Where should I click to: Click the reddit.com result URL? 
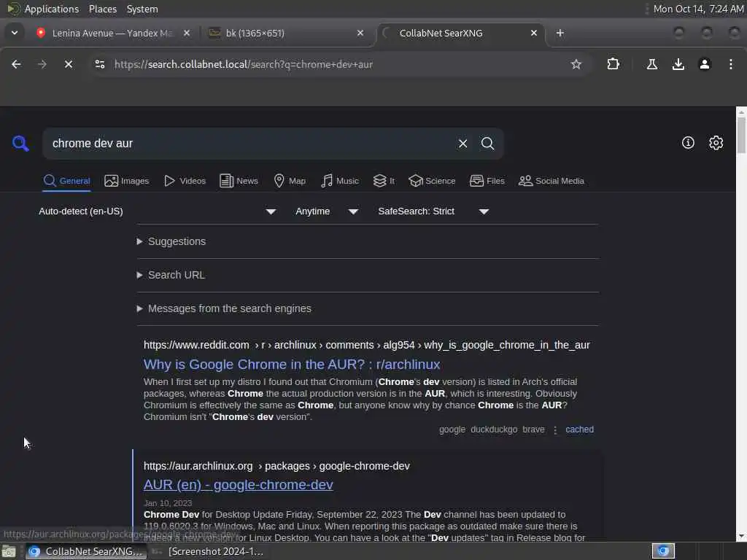[x=366, y=345]
